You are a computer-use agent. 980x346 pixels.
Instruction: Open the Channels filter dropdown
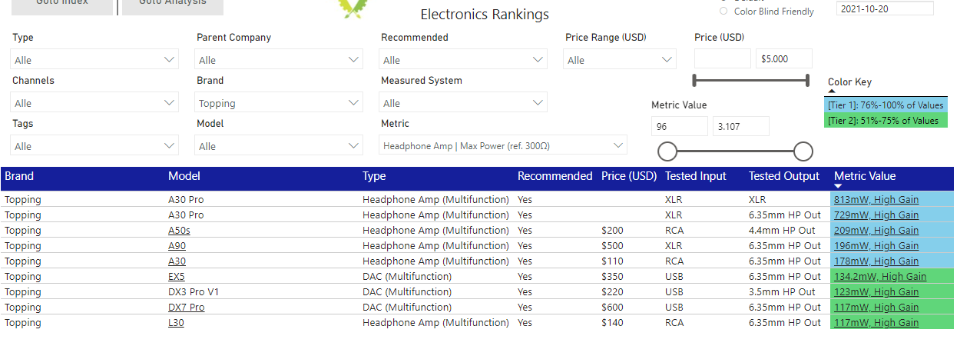click(x=94, y=102)
